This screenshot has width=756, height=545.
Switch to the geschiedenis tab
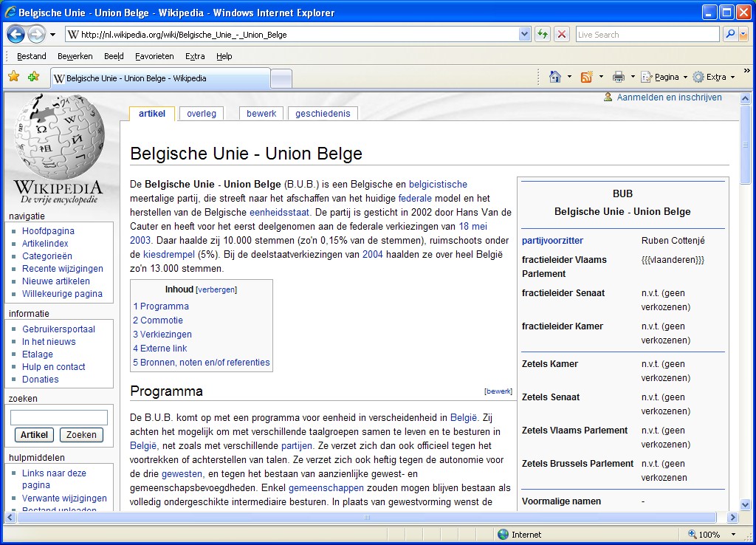click(x=323, y=113)
